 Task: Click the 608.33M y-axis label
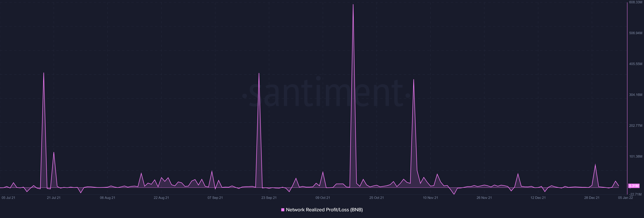point(635,2)
